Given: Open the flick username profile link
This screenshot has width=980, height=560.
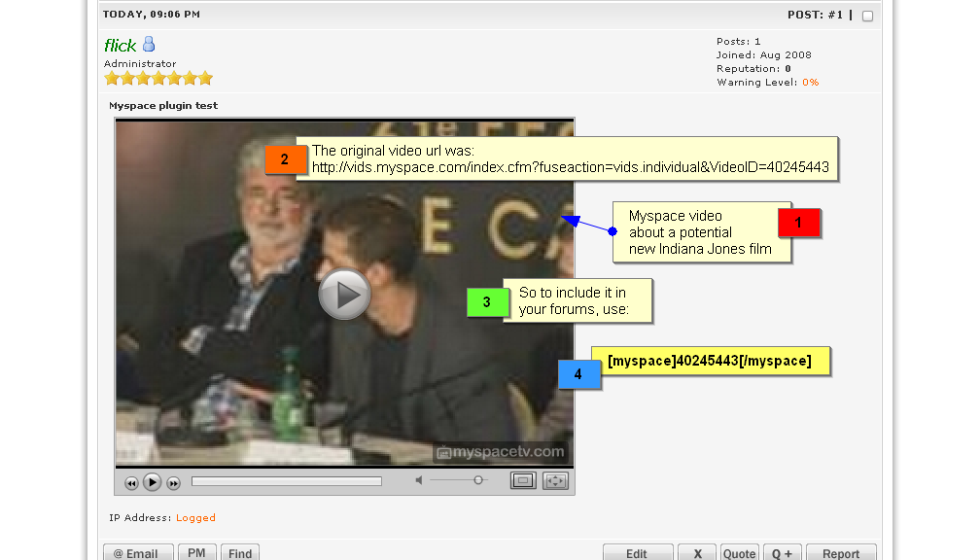Looking at the screenshot, I should click(x=121, y=45).
